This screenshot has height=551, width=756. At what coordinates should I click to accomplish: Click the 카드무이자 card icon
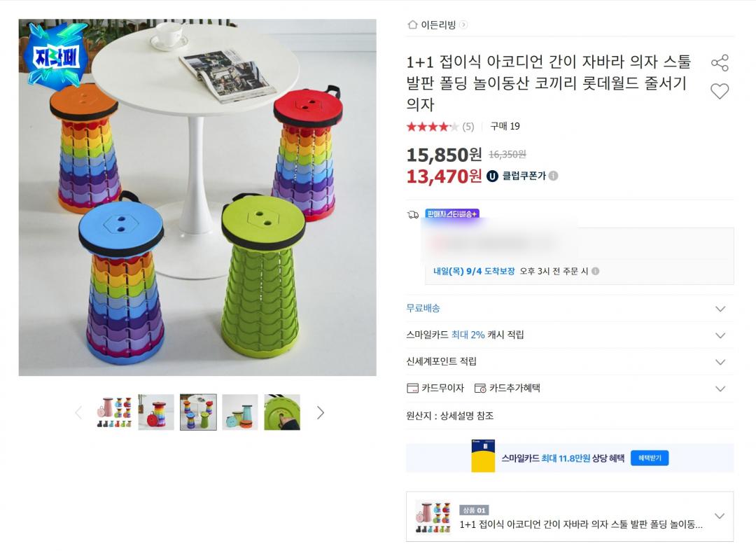(412, 388)
